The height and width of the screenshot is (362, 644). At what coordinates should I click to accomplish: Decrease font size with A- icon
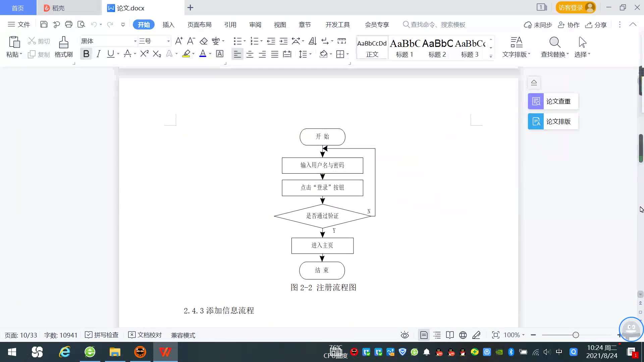pyautogui.click(x=191, y=41)
